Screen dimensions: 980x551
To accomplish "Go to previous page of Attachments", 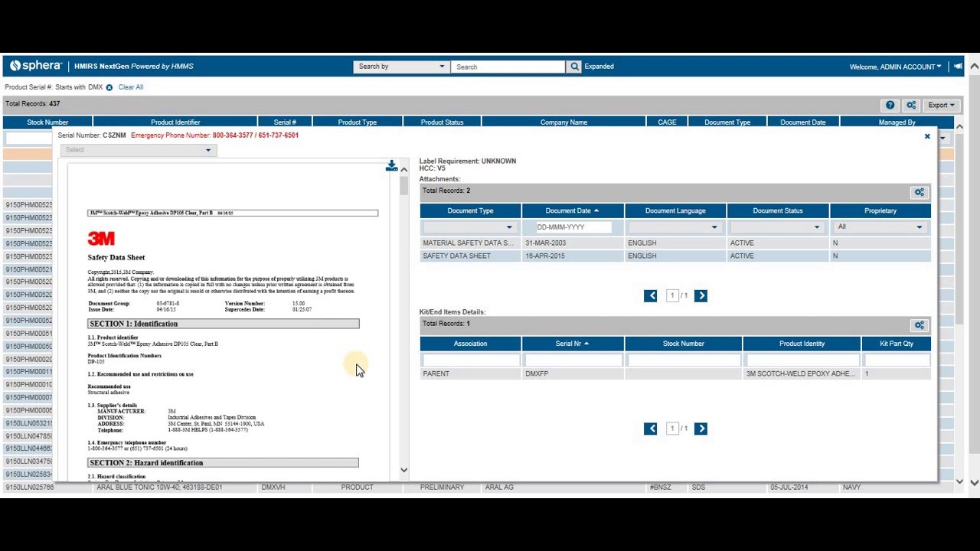I will click(651, 295).
